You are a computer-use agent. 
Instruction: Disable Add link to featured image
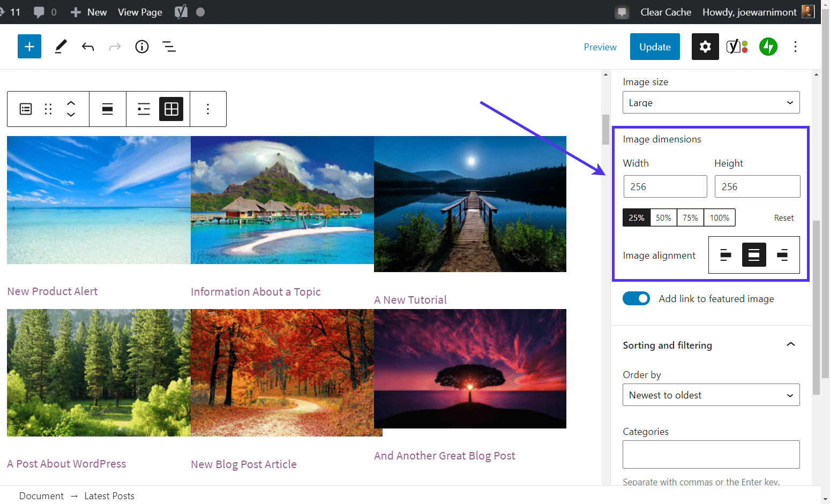(x=636, y=298)
